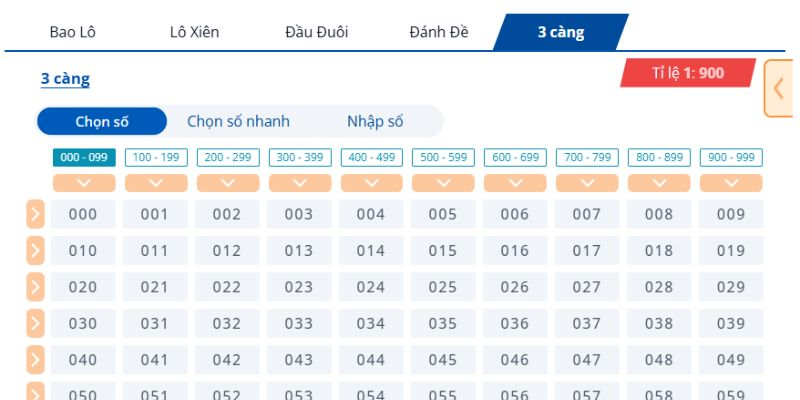
Task: Select the 300 - 399 range button
Action: coord(300,158)
